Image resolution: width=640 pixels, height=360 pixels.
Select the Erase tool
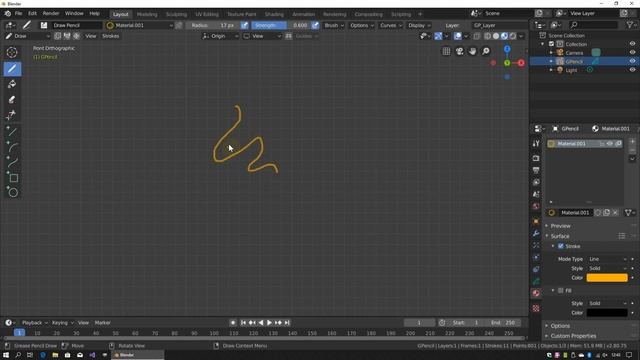click(x=12, y=100)
